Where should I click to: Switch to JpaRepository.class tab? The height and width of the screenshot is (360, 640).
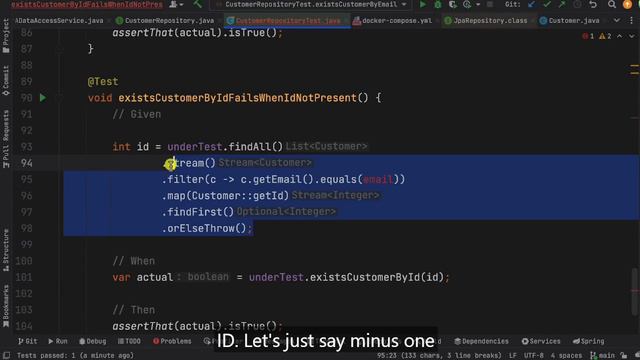(x=486, y=20)
